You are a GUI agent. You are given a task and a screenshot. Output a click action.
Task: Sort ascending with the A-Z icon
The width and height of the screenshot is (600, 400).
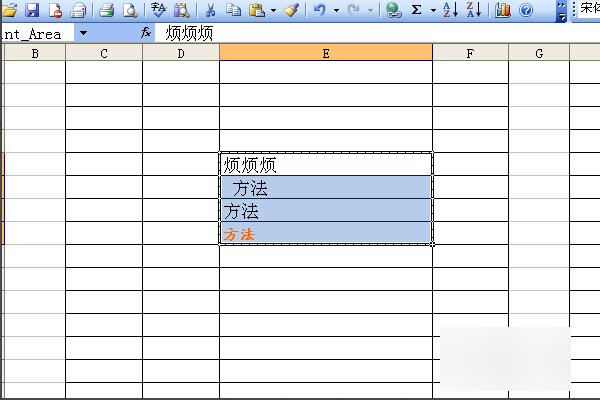click(x=450, y=10)
